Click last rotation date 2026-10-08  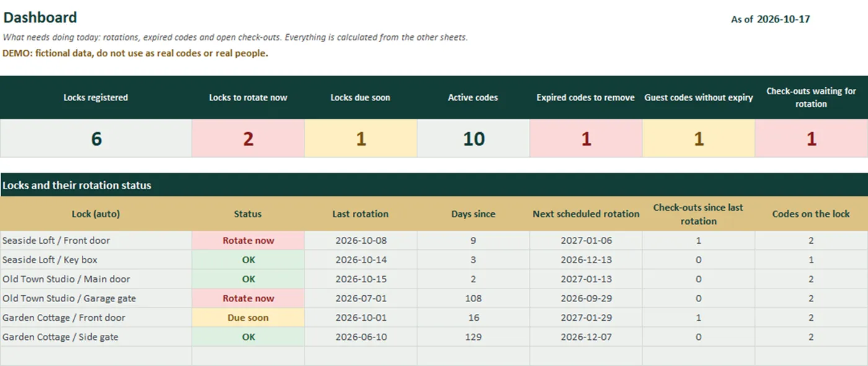tap(360, 241)
